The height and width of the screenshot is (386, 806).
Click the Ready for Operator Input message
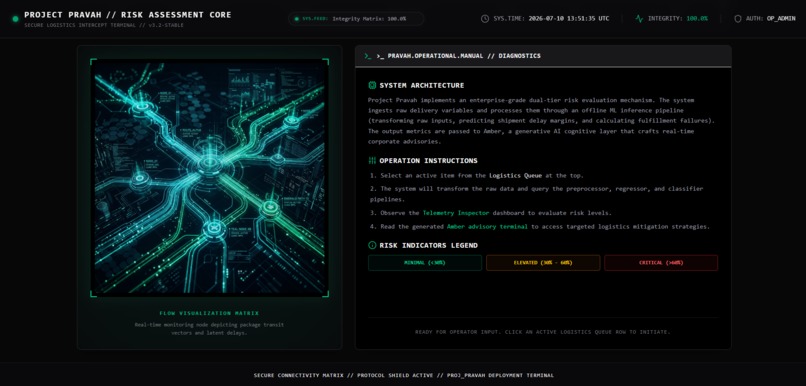point(543,332)
